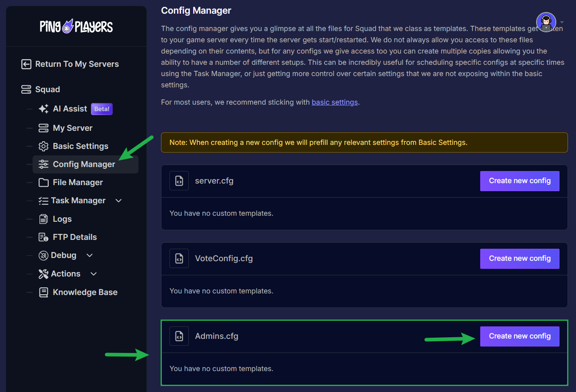
Task: Create new config for server.cfg
Action: (520, 181)
